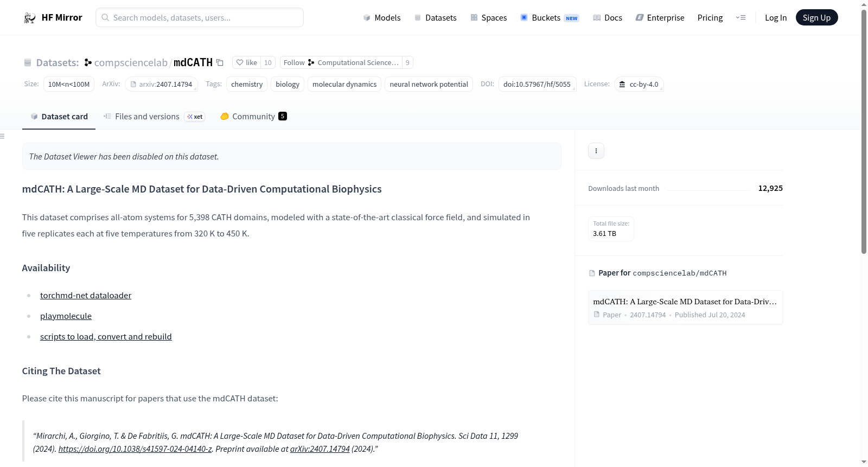Open the torchmd-net dataloader link
This screenshot has height=467, width=868.
[x=86, y=295]
